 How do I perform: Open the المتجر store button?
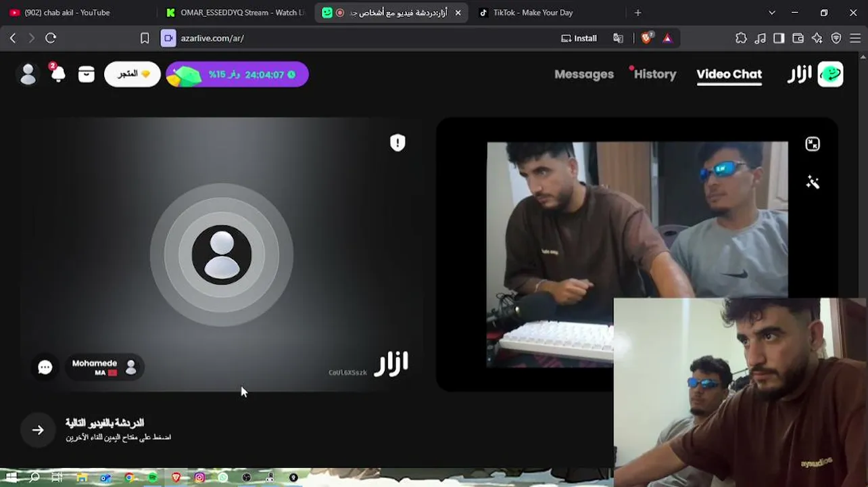click(x=132, y=74)
